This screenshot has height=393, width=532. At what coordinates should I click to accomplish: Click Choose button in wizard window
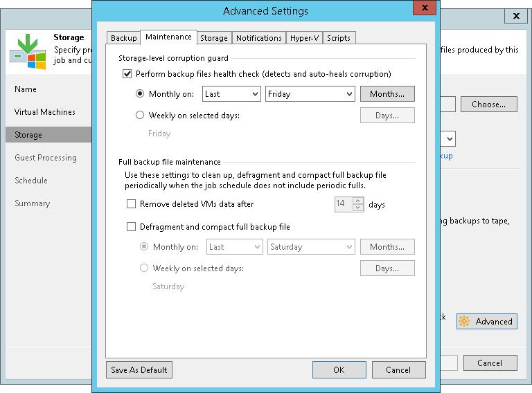pos(489,104)
